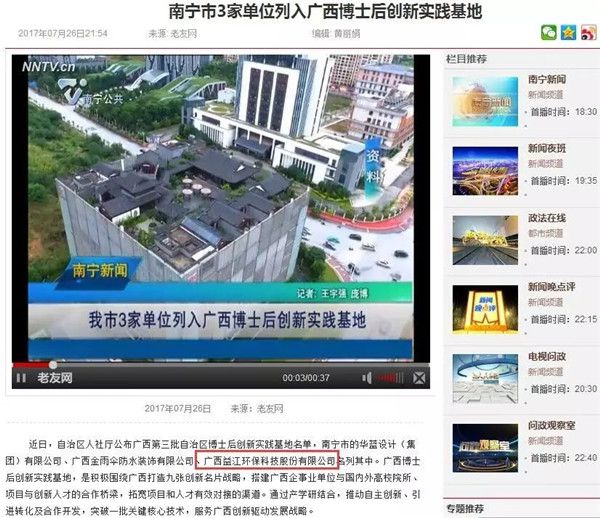This screenshot has width=600, height=518.
Task: Open 新闻晚点评 program thumbnail
Action: (x=485, y=309)
